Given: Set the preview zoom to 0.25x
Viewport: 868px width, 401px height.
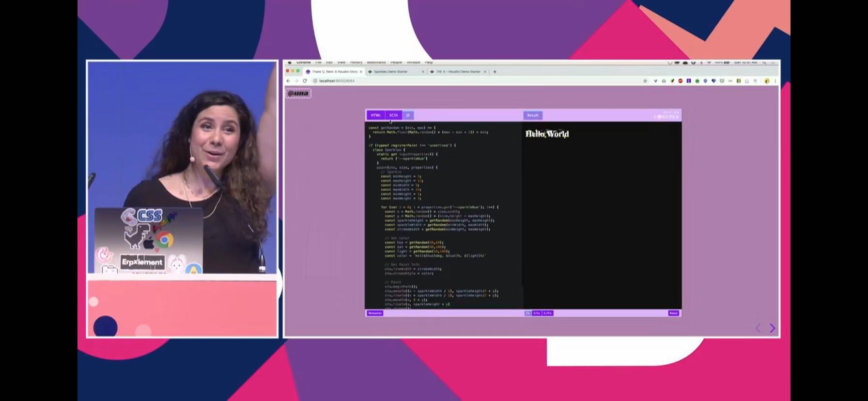Looking at the screenshot, I should tap(547, 313).
